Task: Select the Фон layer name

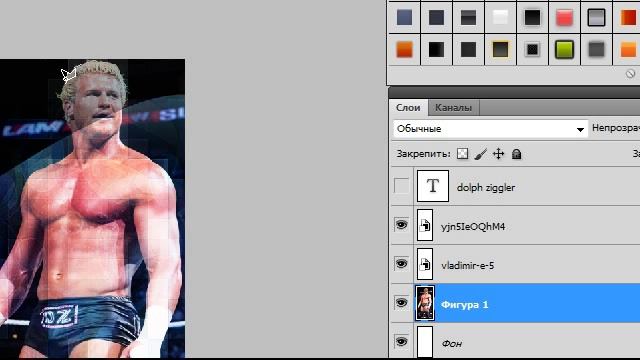Action: pos(451,344)
